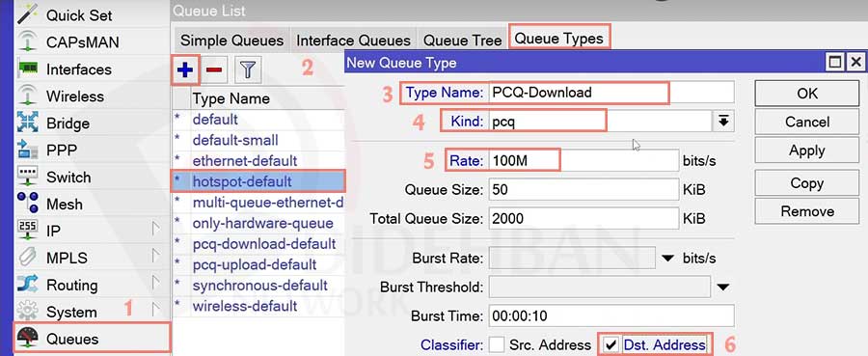Open the Kind dropdown arrow
868x356 pixels.
click(x=723, y=122)
